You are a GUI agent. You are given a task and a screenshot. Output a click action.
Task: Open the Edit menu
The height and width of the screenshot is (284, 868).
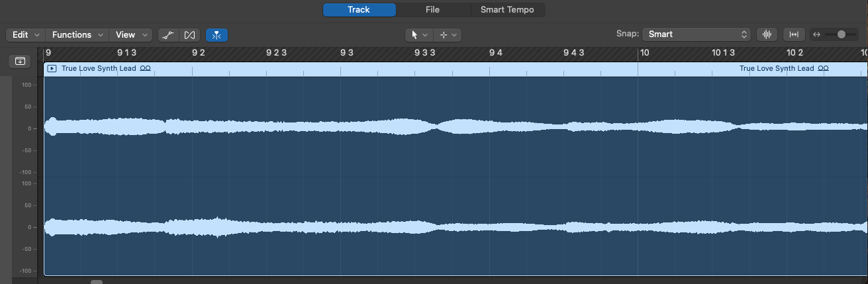click(26, 34)
